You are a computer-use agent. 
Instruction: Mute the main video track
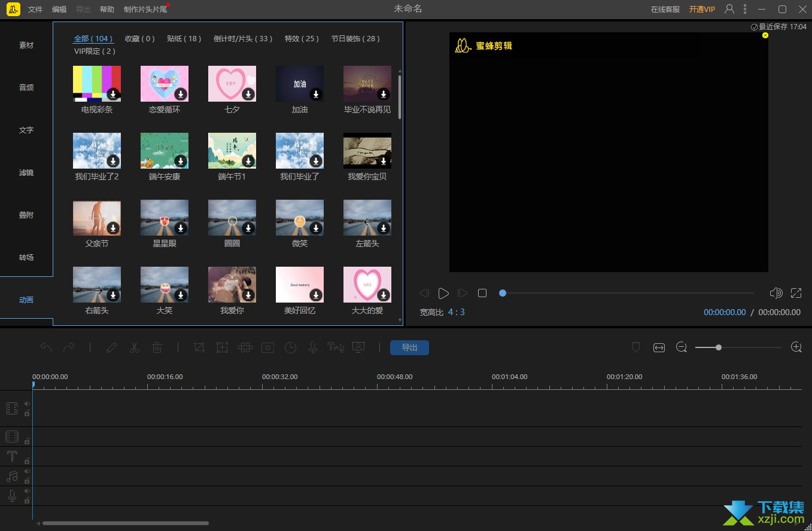[x=27, y=404]
